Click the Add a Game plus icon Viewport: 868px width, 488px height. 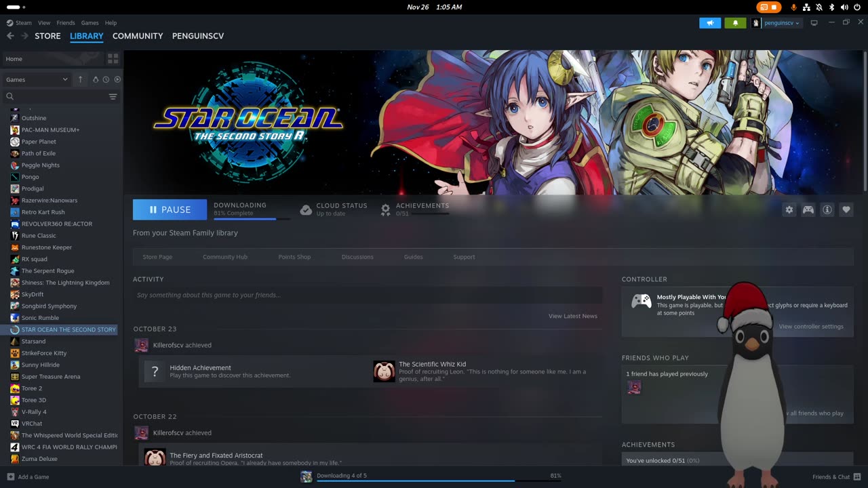pyautogui.click(x=10, y=476)
